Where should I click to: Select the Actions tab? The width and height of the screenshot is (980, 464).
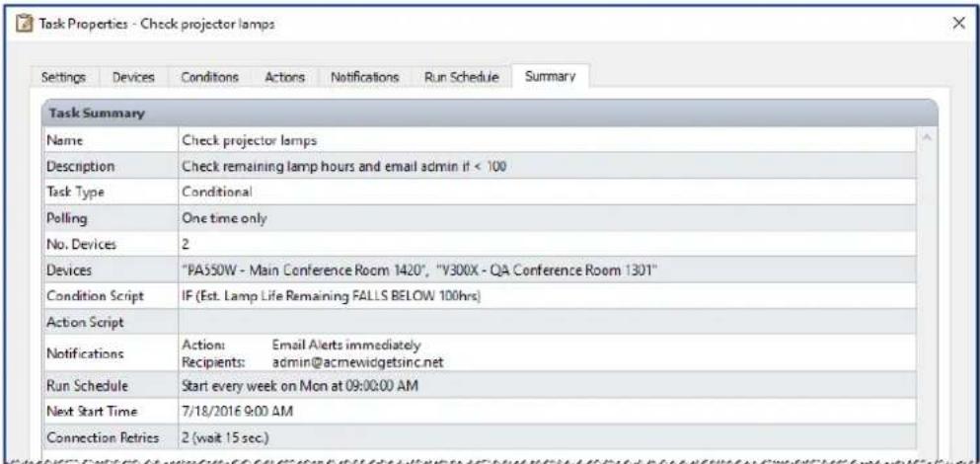coord(283,77)
